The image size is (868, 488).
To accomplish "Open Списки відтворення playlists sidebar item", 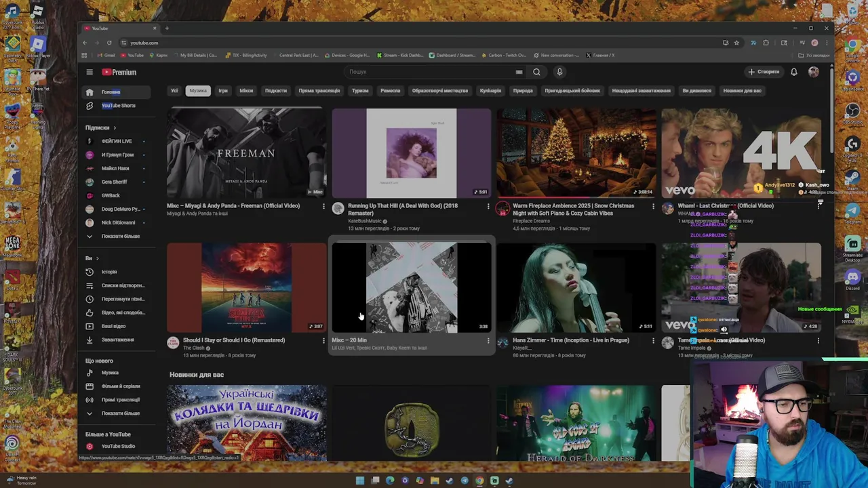I will (116, 285).
